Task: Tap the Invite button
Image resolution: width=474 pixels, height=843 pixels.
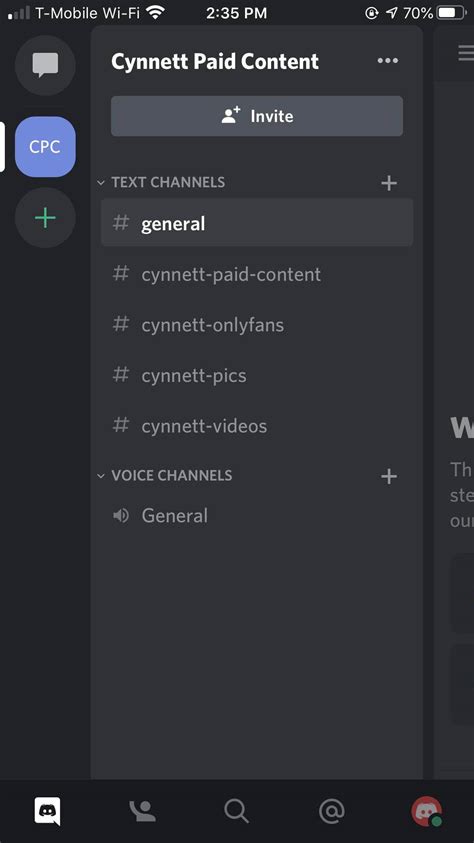Action: click(x=257, y=116)
